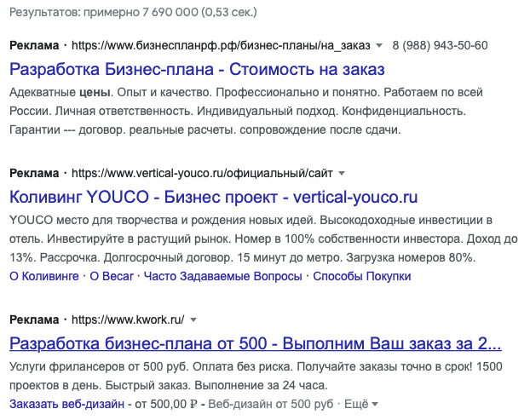The image size is (530, 420).
Task: Click 'Реклама' label of бизнеспланрф ad
Action: click(x=34, y=45)
